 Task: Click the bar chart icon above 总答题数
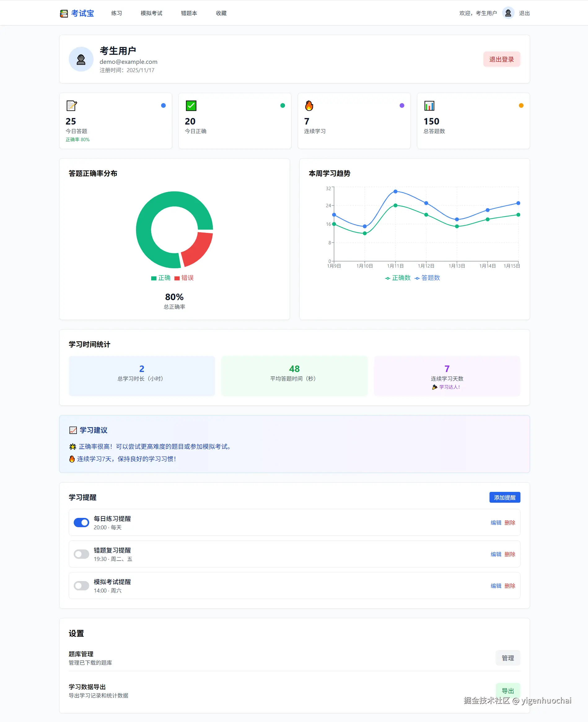pyautogui.click(x=429, y=106)
